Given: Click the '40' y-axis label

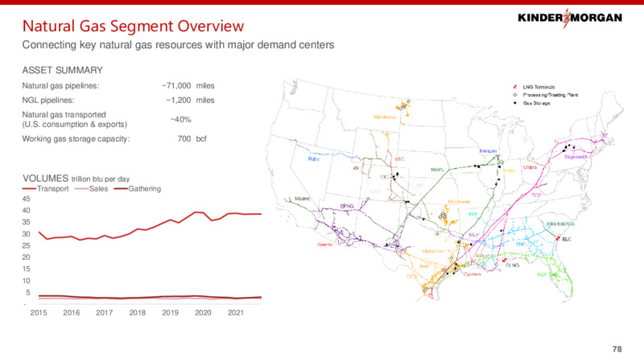Looking at the screenshot, I should click(27, 211).
